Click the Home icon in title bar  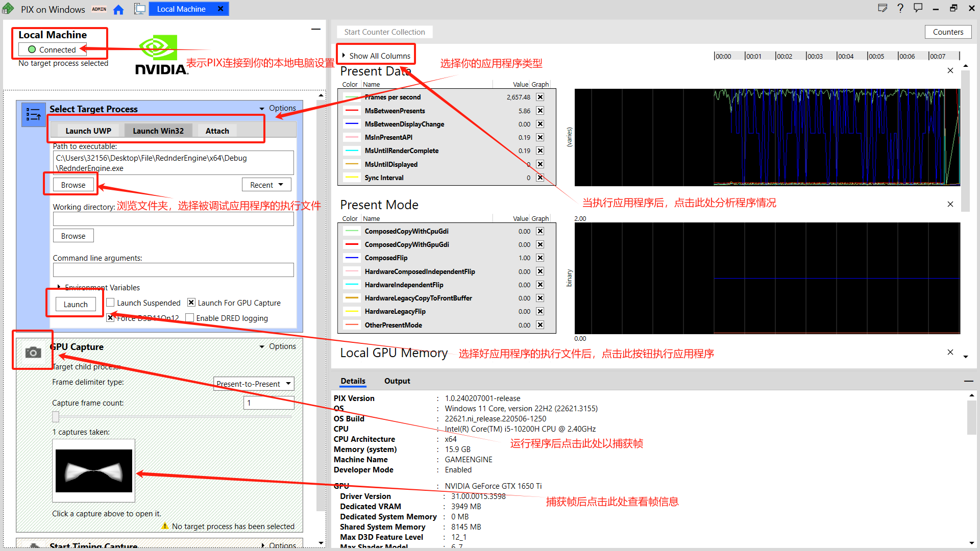click(118, 9)
